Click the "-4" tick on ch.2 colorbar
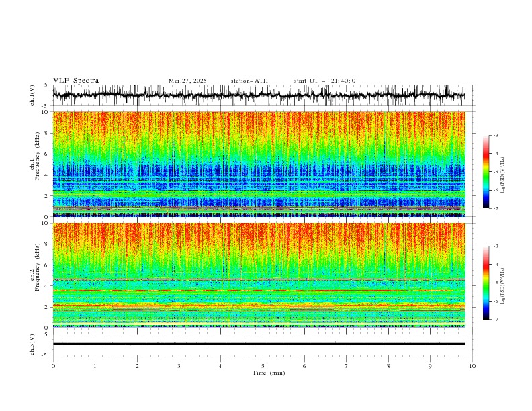Image resolution: width=532 pixels, height=411 pixels. pyautogui.click(x=496, y=265)
